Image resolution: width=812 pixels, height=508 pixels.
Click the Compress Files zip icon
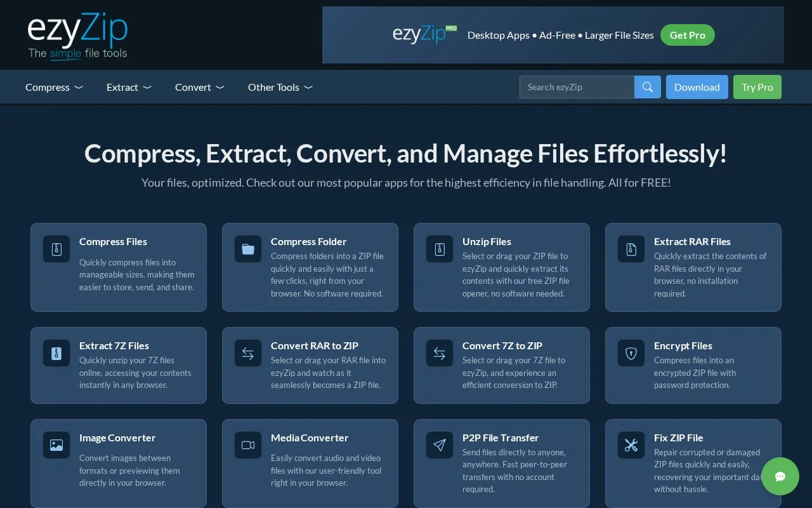coord(56,249)
